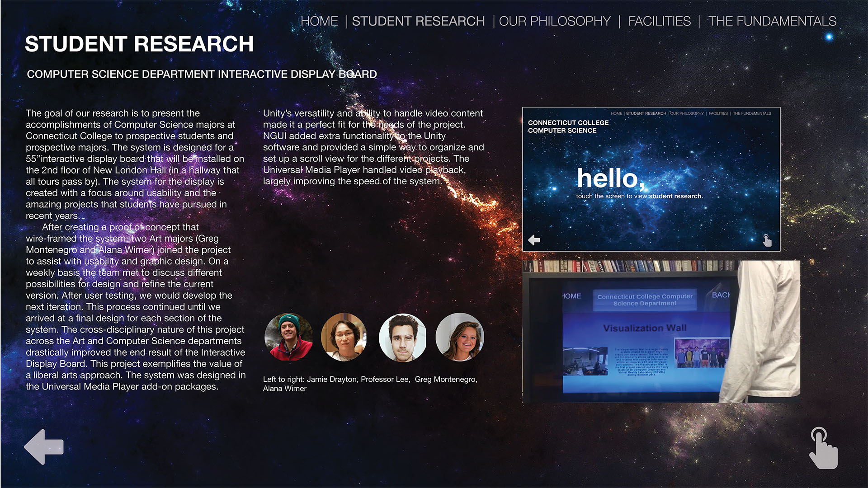Viewport: 868px width, 488px height.
Task: Click STUDENT RESEARCH link inside preview thumbnail
Action: point(646,113)
